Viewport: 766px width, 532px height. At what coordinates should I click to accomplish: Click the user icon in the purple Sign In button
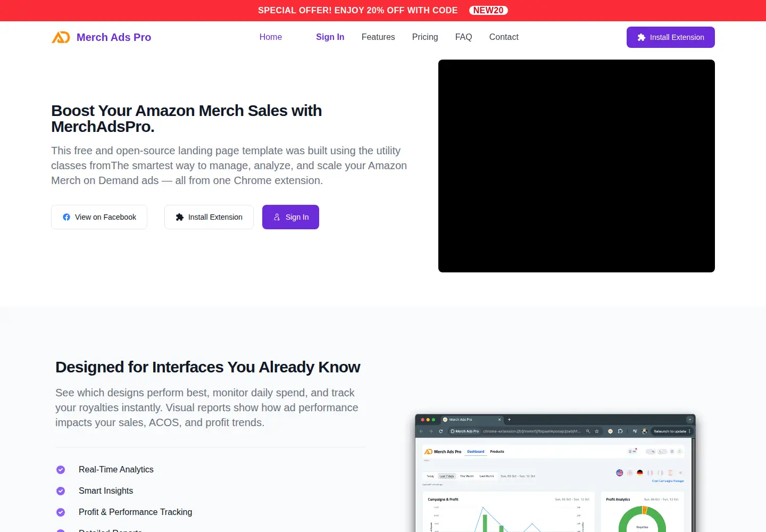[277, 217]
